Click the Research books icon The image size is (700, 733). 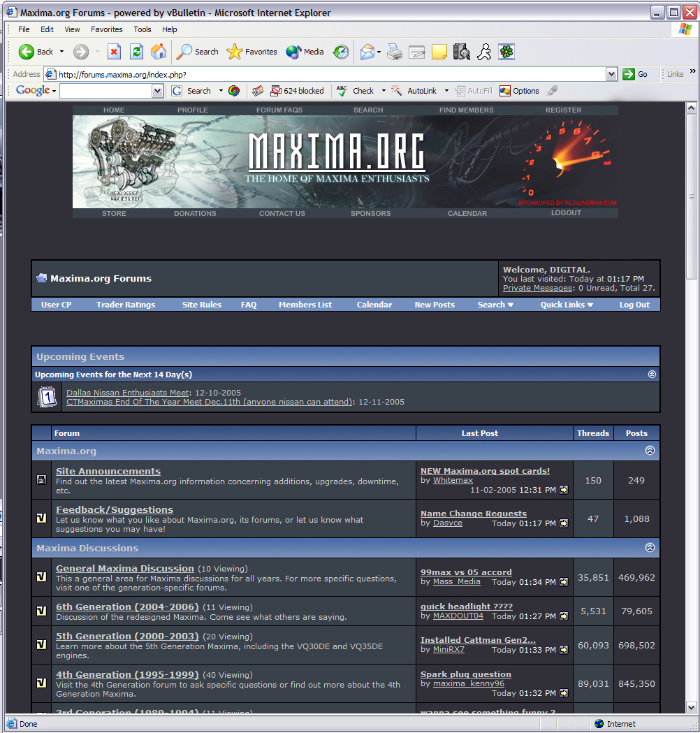[461, 52]
